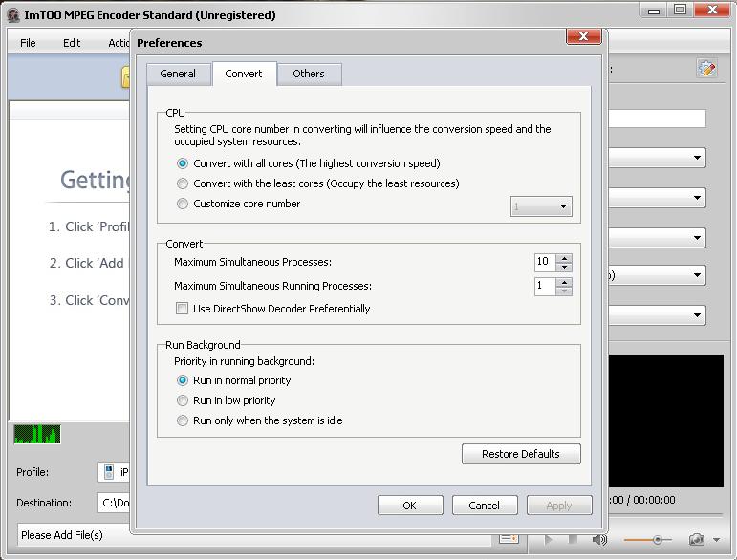This screenshot has height=560, width=737.
Task: Adjust the volume slider in the preview panel
Action: tap(657, 540)
